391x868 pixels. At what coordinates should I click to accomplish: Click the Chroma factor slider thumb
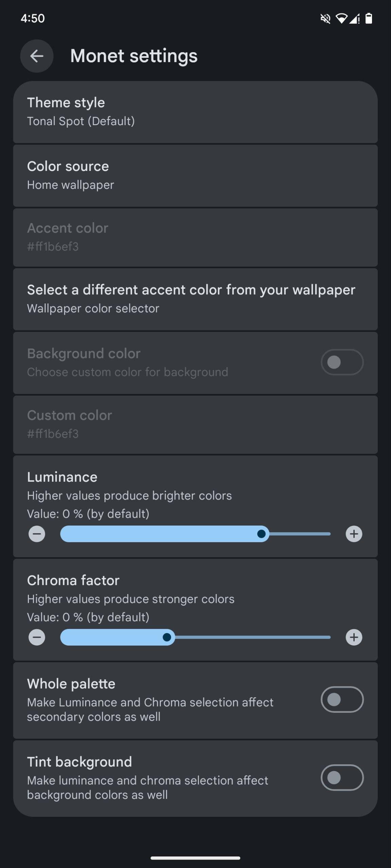pos(167,637)
